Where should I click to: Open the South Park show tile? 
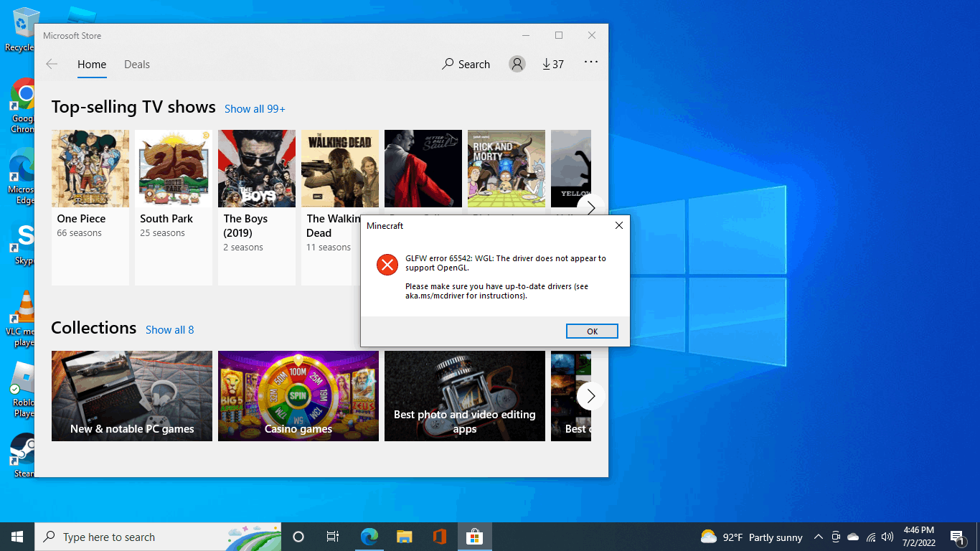coord(174,207)
